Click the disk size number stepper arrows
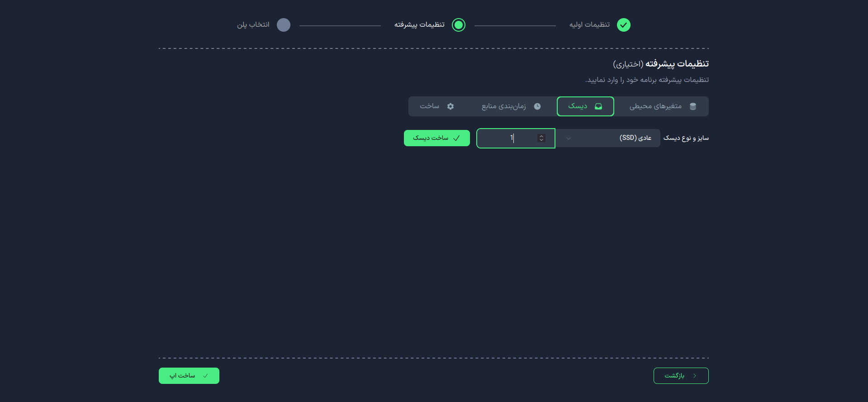Viewport: 868px width, 402px height. (x=541, y=138)
